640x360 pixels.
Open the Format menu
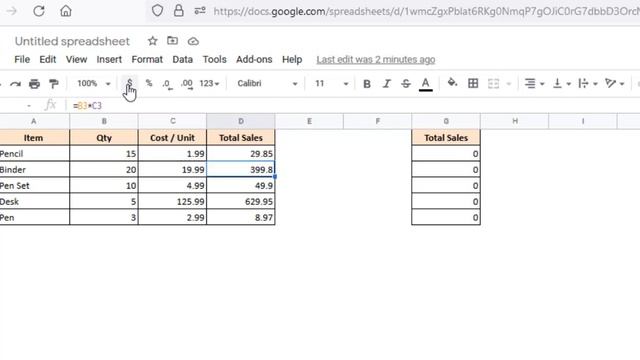[147, 60]
